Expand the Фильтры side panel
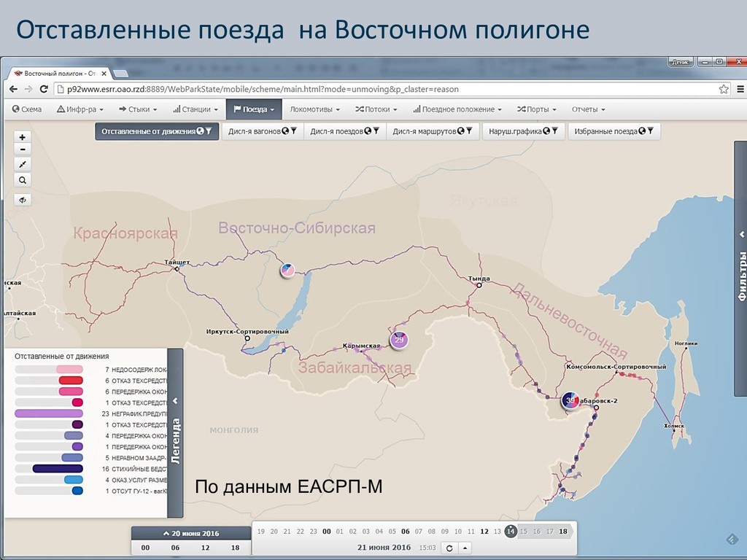 coord(741,268)
